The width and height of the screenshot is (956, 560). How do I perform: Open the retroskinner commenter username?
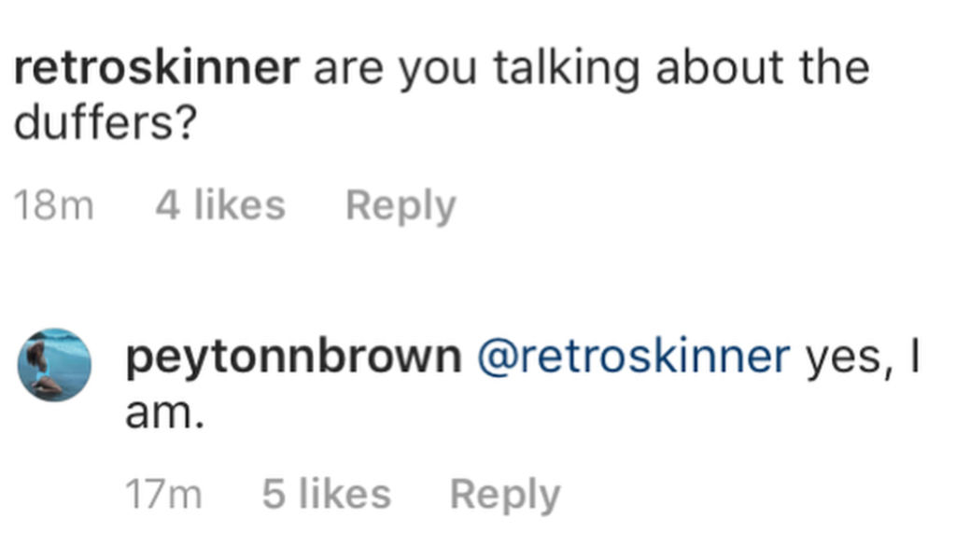point(156,70)
